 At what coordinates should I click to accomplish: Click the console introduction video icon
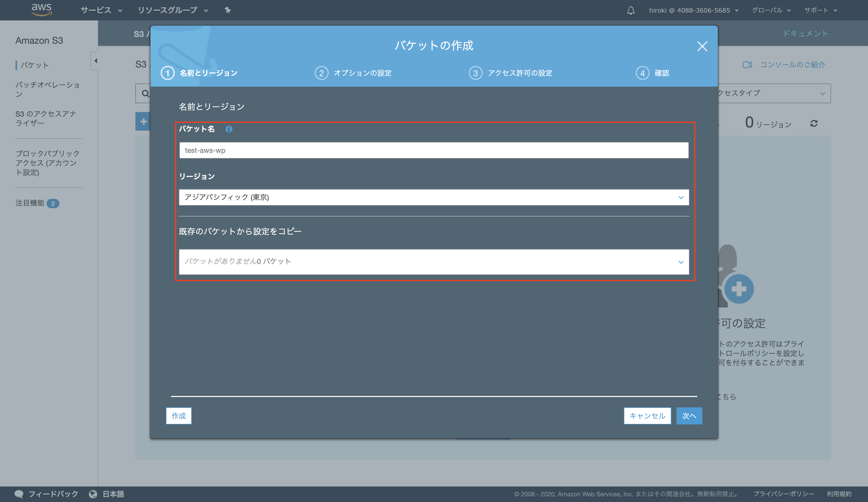coord(747,65)
